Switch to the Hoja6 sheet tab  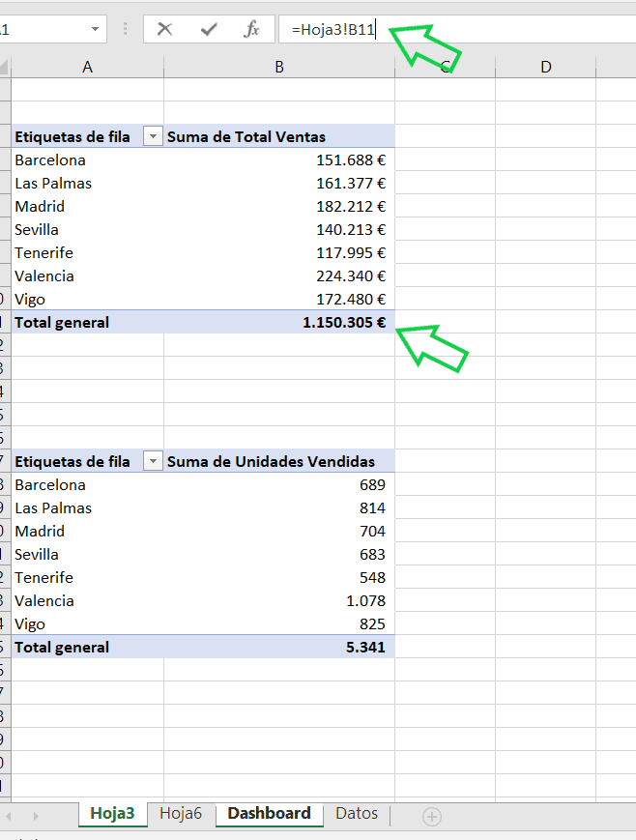click(x=181, y=813)
